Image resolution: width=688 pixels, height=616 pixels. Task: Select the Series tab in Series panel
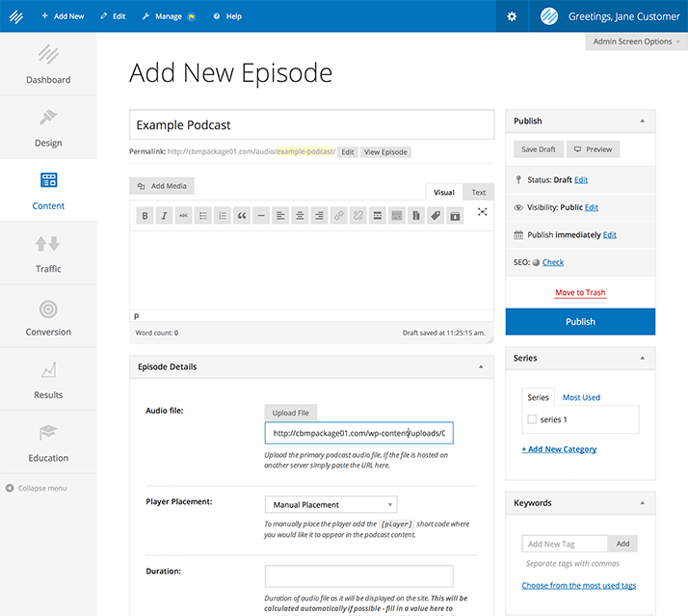(538, 397)
